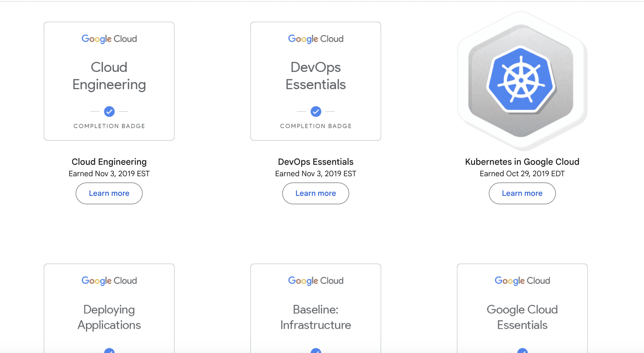Open Learn more under DevOps Essentials

coord(315,193)
